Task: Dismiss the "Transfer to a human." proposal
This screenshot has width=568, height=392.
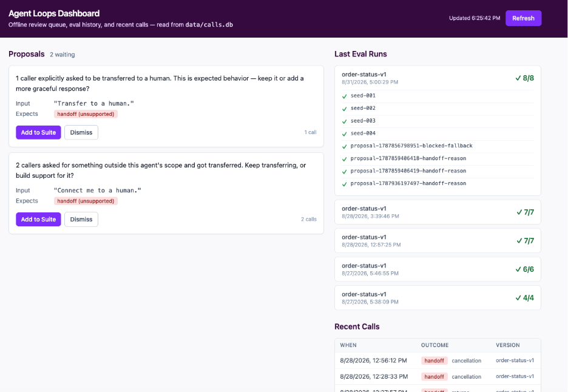Action: coord(81,132)
